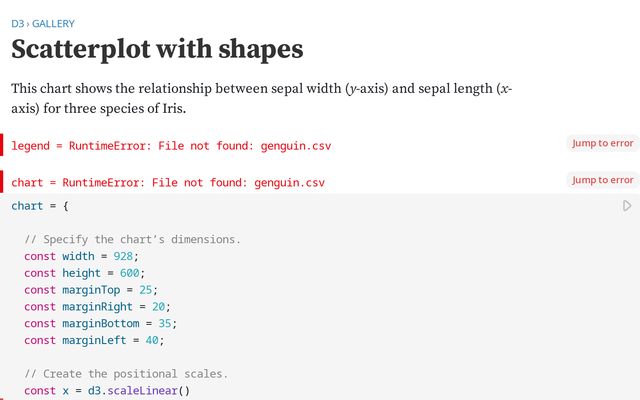Click the D3 breadcrumb link
The height and width of the screenshot is (400, 640).
(x=17, y=23)
